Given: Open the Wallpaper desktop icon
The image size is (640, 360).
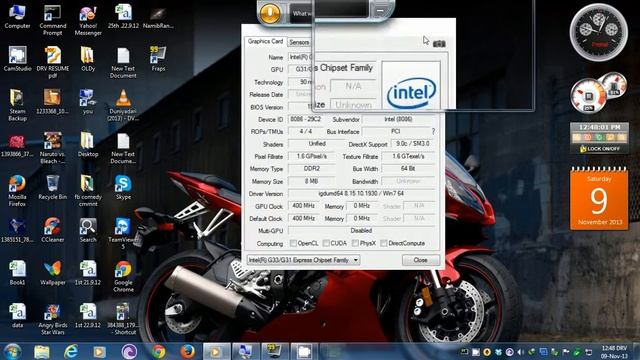Looking at the screenshot, I should pos(53,273).
